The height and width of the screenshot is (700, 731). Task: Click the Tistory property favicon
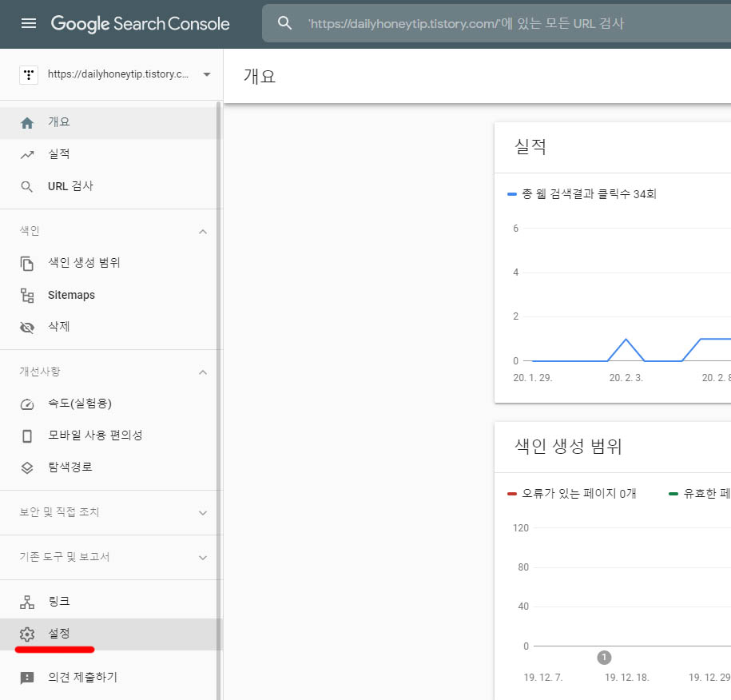tap(29, 74)
